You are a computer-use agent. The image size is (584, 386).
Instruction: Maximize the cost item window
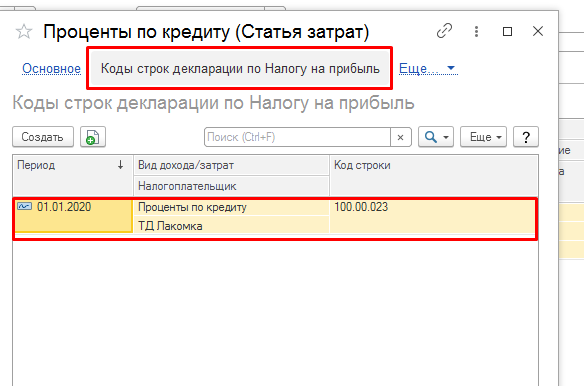click(x=507, y=31)
